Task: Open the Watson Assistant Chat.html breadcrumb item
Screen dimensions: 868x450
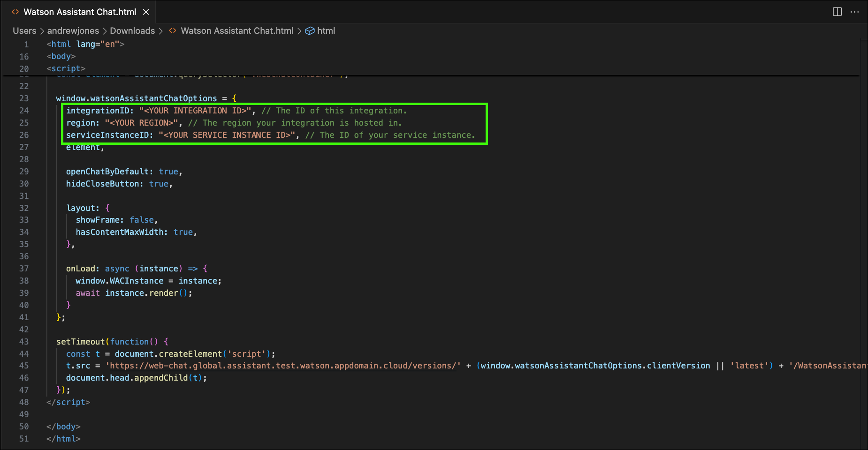Action: point(237,31)
